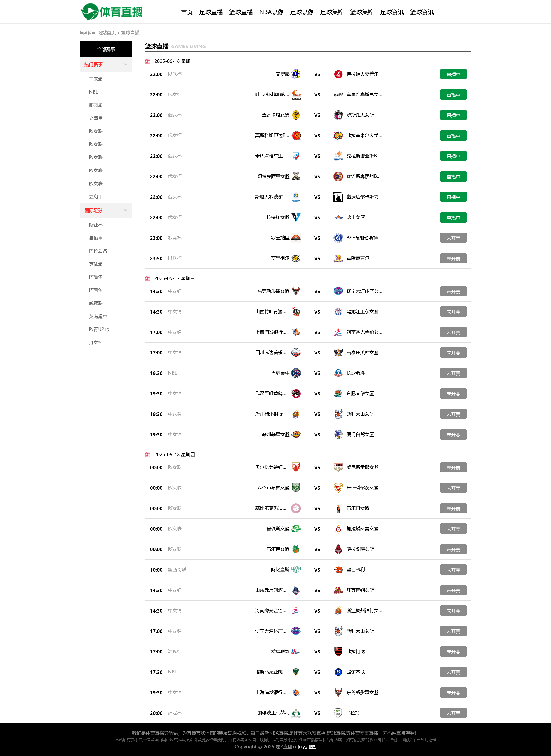
Task: Open the 网站地图 footer link
Action: coord(307,747)
